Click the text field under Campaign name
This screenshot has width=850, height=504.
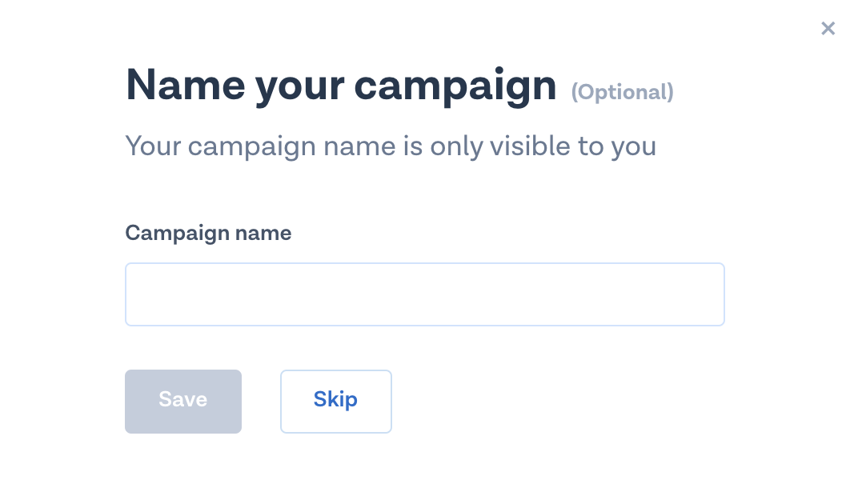(x=424, y=294)
